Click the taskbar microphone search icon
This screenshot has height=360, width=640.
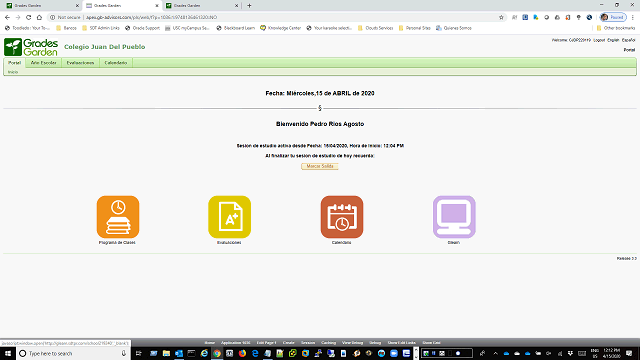click(124, 353)
